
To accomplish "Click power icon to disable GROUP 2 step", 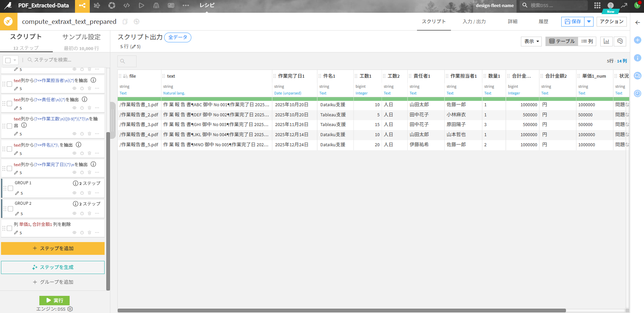I will [x=82, y=213].
